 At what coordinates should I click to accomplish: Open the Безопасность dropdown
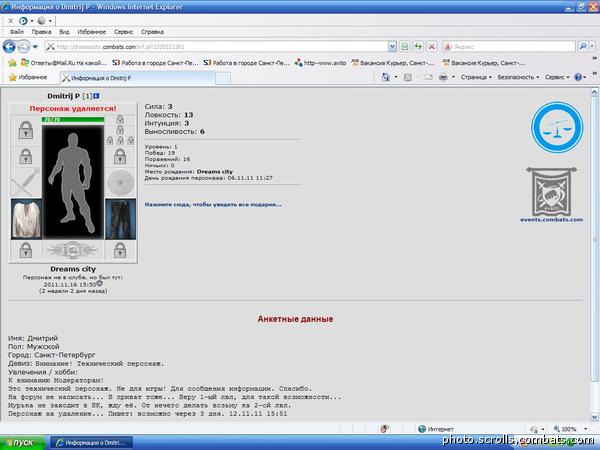518,77
